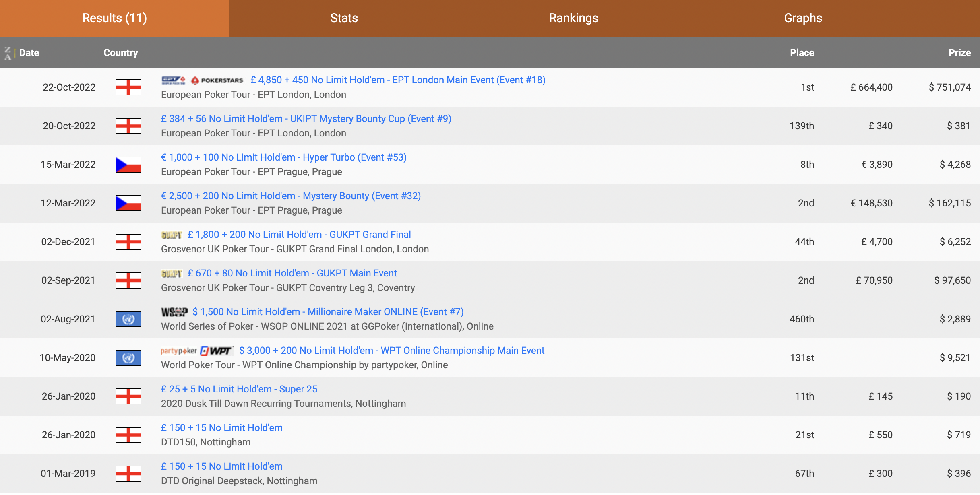This screenshot has width=980, height=495.
Task: Click the WSOP logo icon
Action: point(174,312)
